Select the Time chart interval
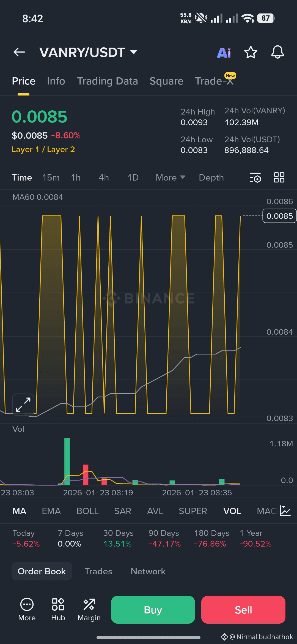The image size is (297, 644). 22,178
